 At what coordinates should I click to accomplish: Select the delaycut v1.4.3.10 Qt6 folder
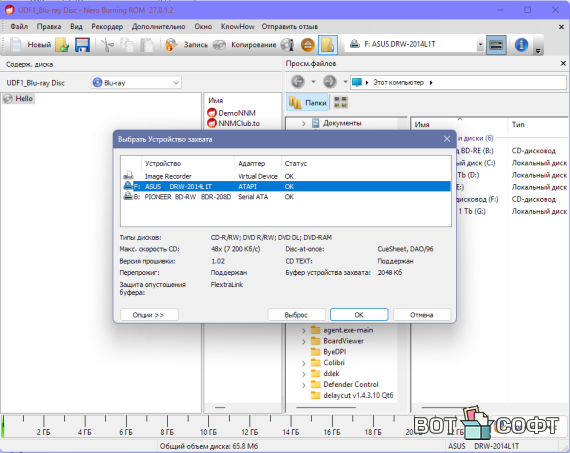[x=352, y=395]
